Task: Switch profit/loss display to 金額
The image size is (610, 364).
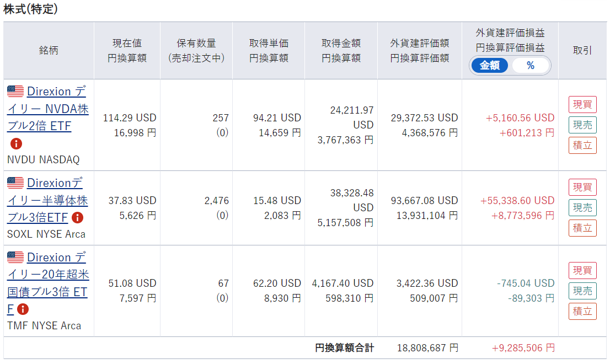Action: [490, 65]
